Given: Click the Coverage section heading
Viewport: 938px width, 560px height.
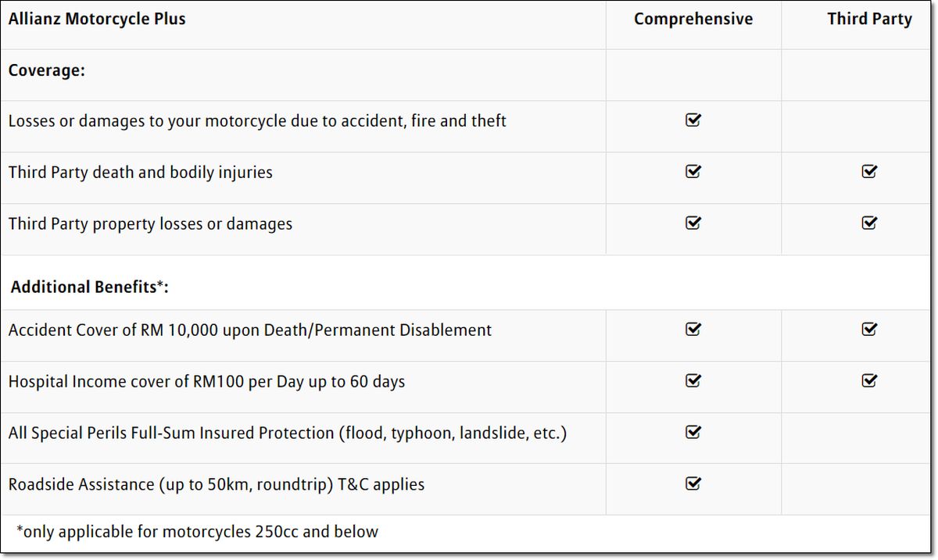Looking at the screenshot, I should (x=47, y=70).
